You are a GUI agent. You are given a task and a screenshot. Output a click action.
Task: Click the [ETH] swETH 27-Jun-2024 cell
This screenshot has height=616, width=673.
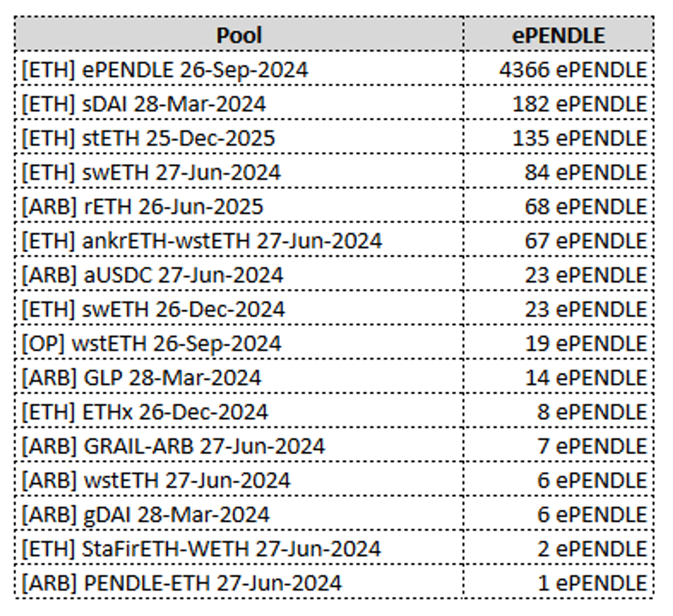(152, 173)
